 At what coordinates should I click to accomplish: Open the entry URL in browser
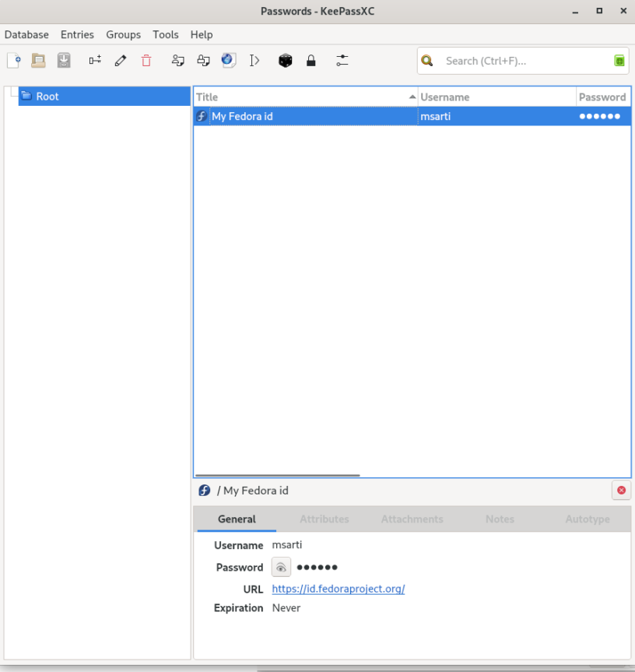(228, 61)
